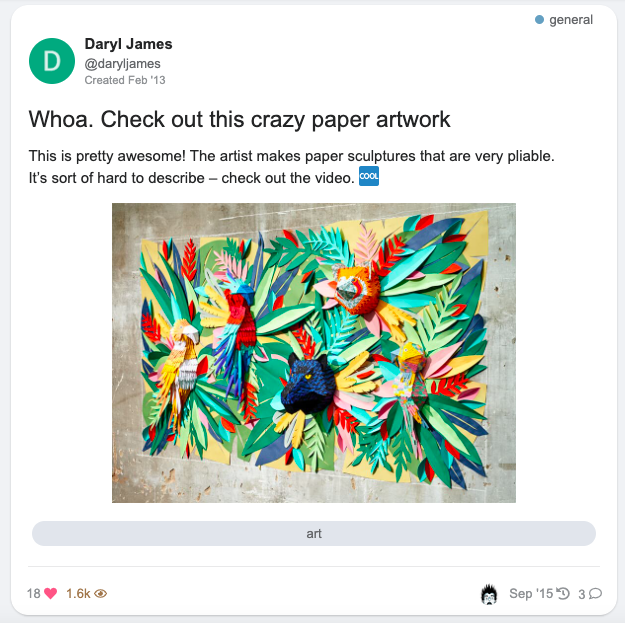This screenshot has height=623, width=625.
Task: Click the blue COOL emoji badge
Action: tap(369, 176)
